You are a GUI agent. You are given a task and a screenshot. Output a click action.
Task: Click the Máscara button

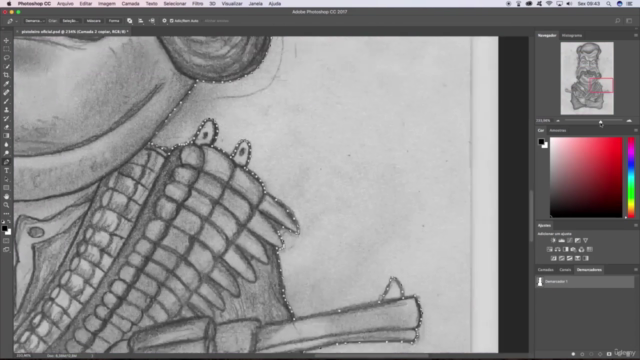[93, 21]
